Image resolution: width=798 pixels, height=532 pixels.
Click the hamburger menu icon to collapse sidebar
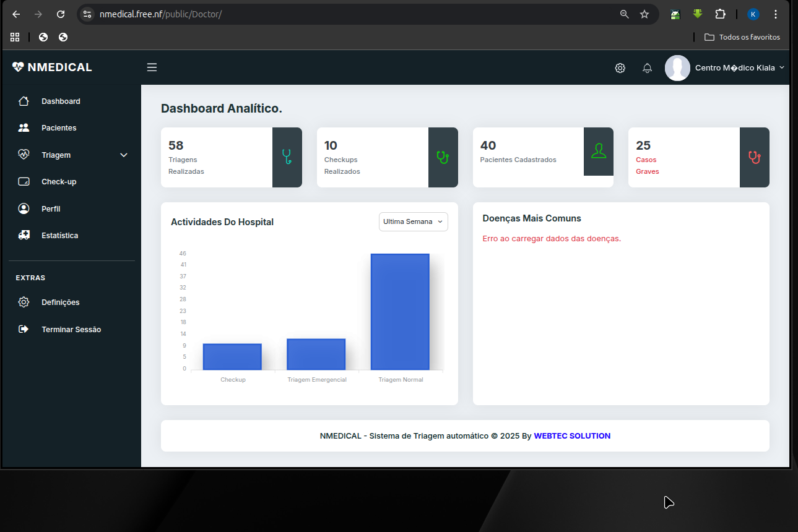click(x=152, y=67)
